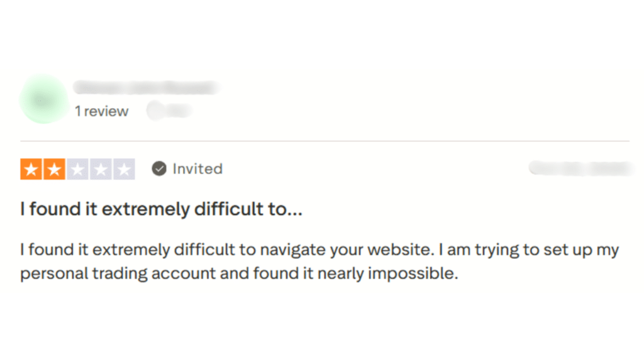
Task: Click the fifth grey star
Action: (x=124, y=169)
